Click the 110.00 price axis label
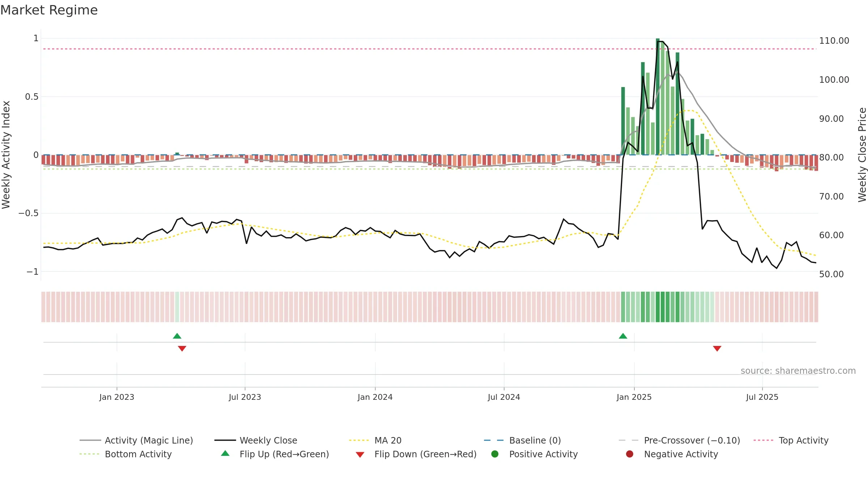Viewport: 868px width, 488px height. click(x=834, y=40)
